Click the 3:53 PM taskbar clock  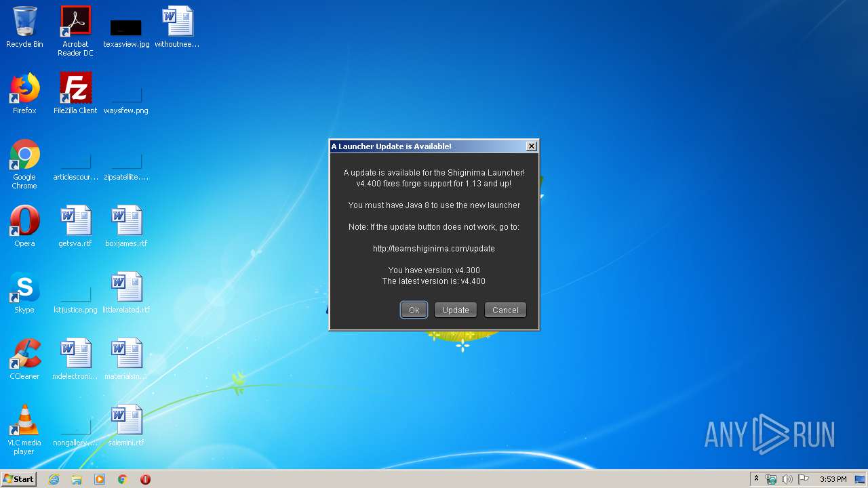(833, 479)
